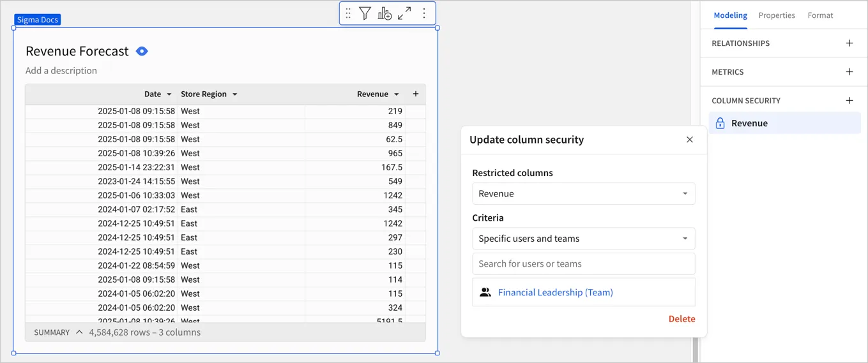Select Revenue in Column Security list
Image resolution: width=868 pixels, height=363 pixels.
click(785, 123)
